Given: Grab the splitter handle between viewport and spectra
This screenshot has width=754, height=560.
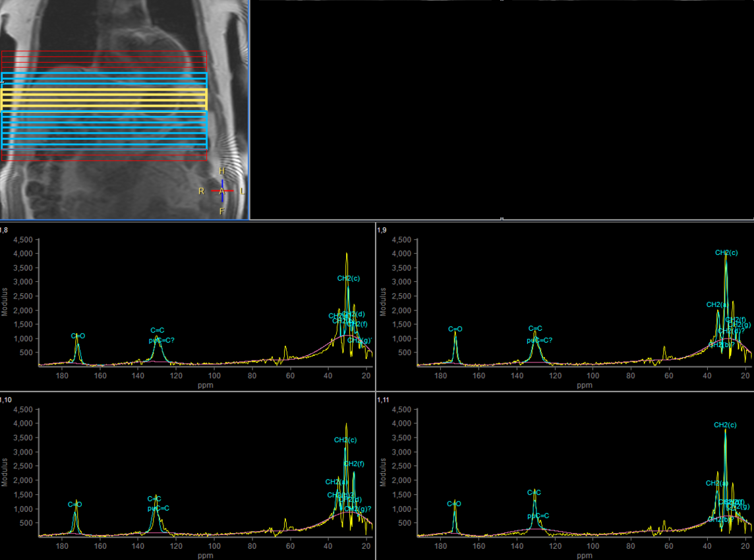Looking at the screenshot, I should (502, 219).
